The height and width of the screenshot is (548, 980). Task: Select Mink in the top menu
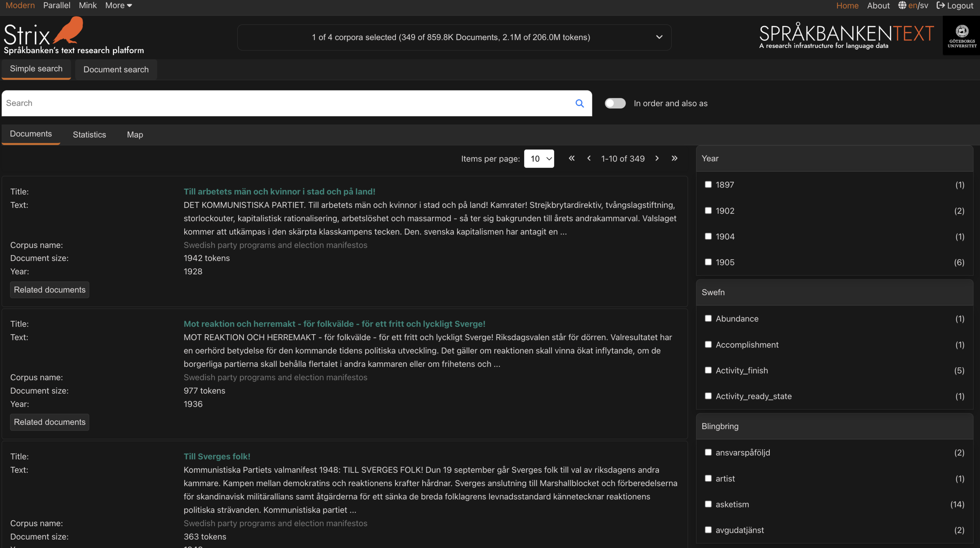[x=88, y=5]
